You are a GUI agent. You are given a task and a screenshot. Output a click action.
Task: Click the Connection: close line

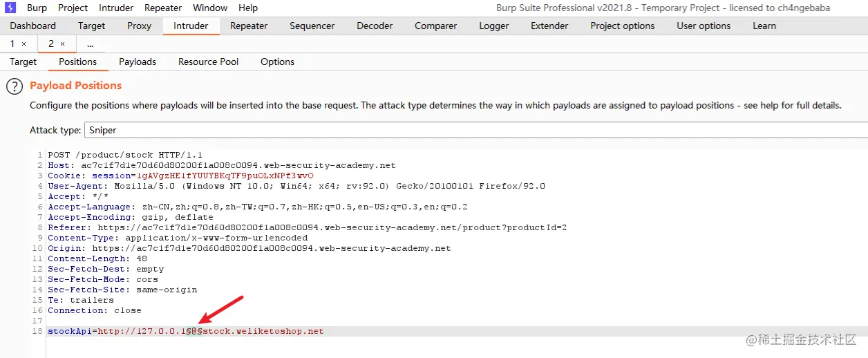pyautogui.click(x=95, y=310)
